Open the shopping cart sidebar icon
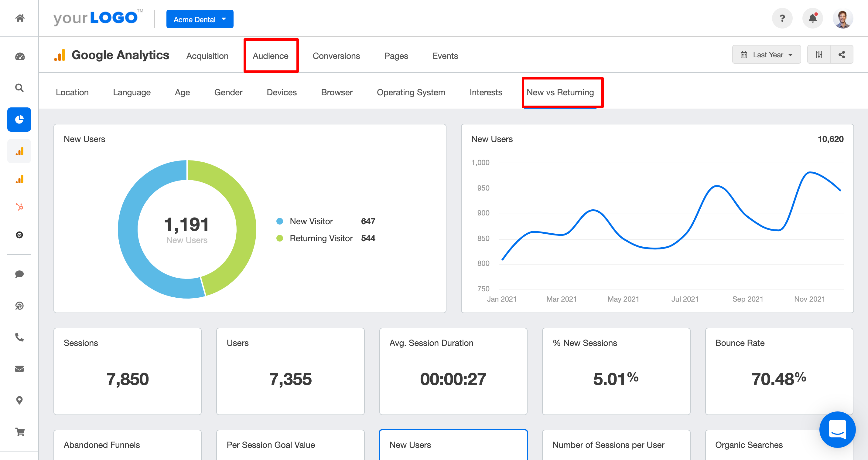 [19, 432]
